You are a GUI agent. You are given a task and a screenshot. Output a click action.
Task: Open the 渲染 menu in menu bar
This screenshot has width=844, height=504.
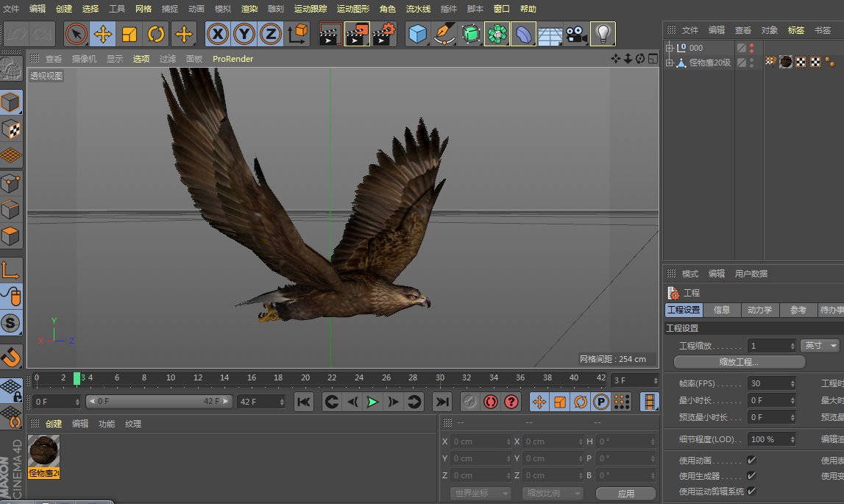click(249, 9)
